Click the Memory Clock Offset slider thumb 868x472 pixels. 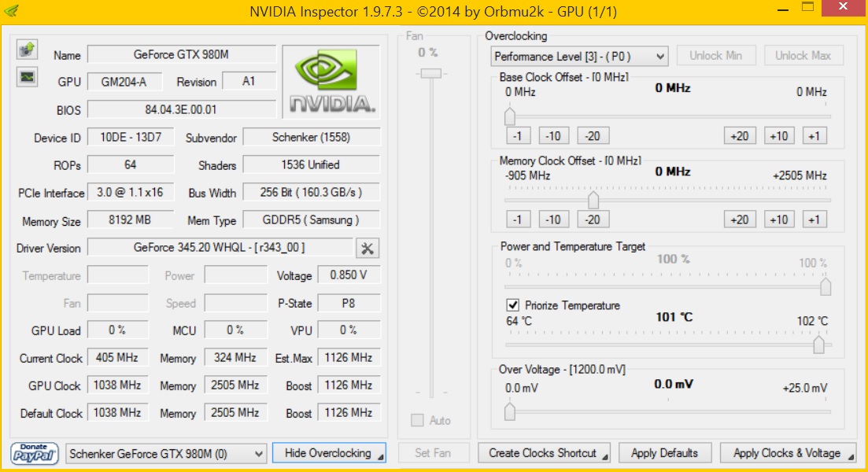click(593, 199)
